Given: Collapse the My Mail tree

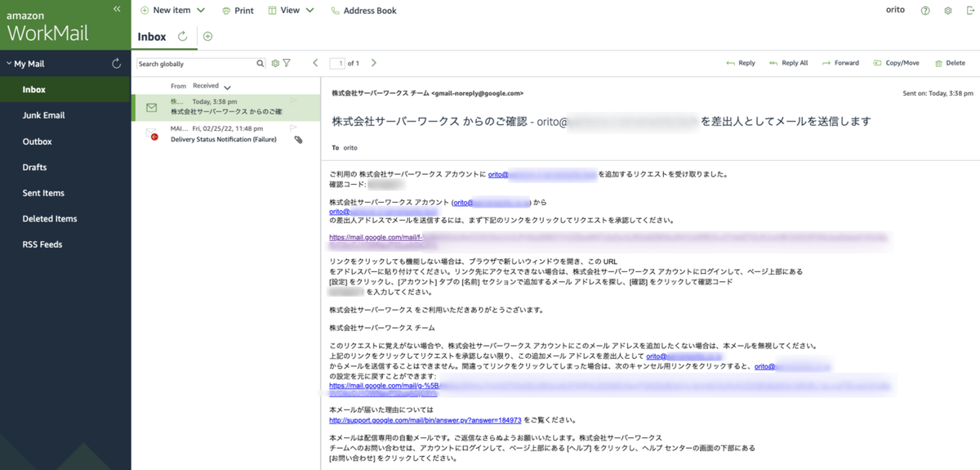Looking at the screenshot, I should pyautogui.click(x=8, y=63).
